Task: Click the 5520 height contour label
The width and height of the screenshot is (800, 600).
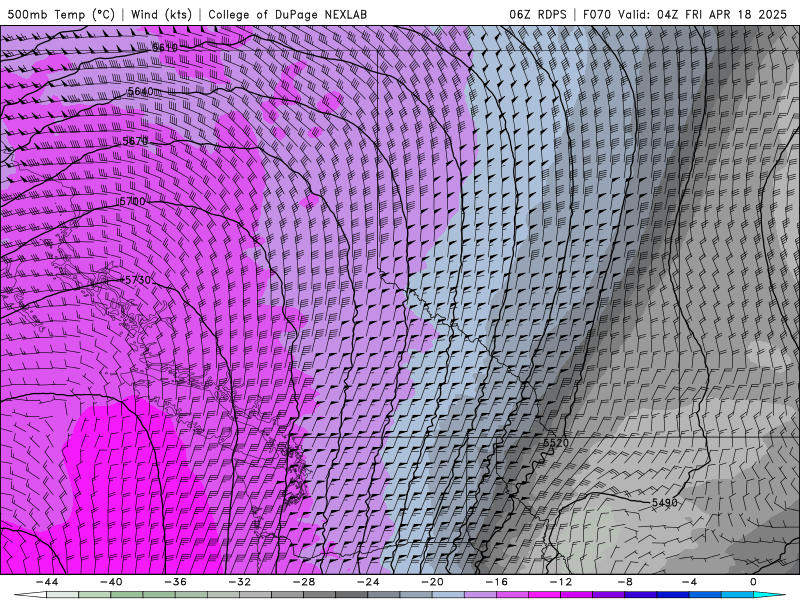Action: click(556, 443)
